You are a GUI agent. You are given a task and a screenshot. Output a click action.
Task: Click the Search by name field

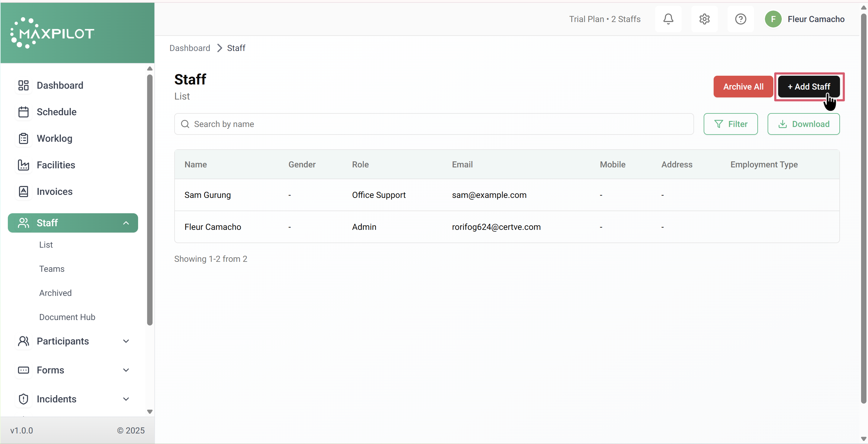434,124
